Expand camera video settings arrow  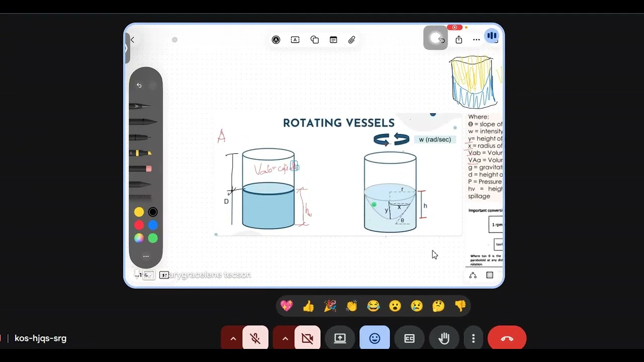[x=285, y=338]
